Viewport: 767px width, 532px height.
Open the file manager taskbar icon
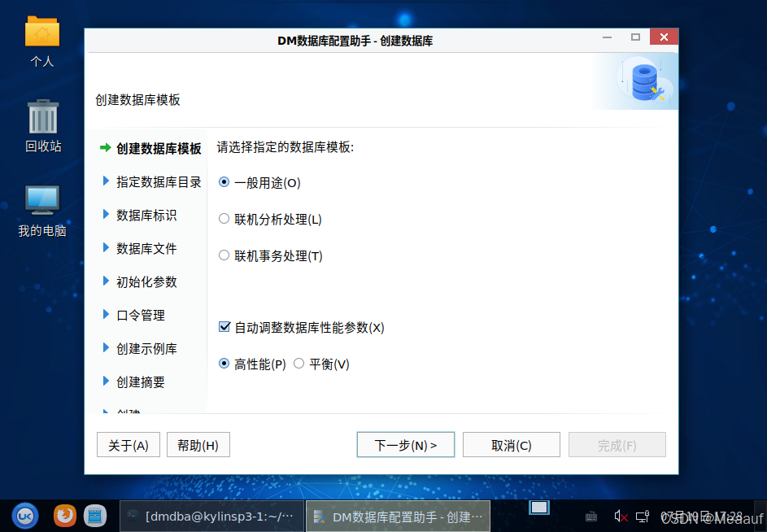point(95,516)
